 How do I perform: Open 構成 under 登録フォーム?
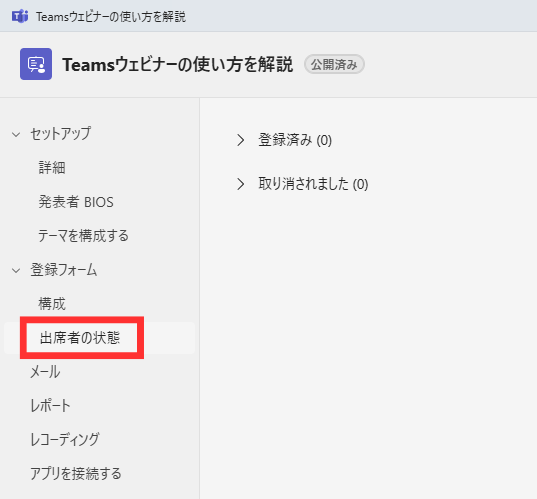coord(52,304)
